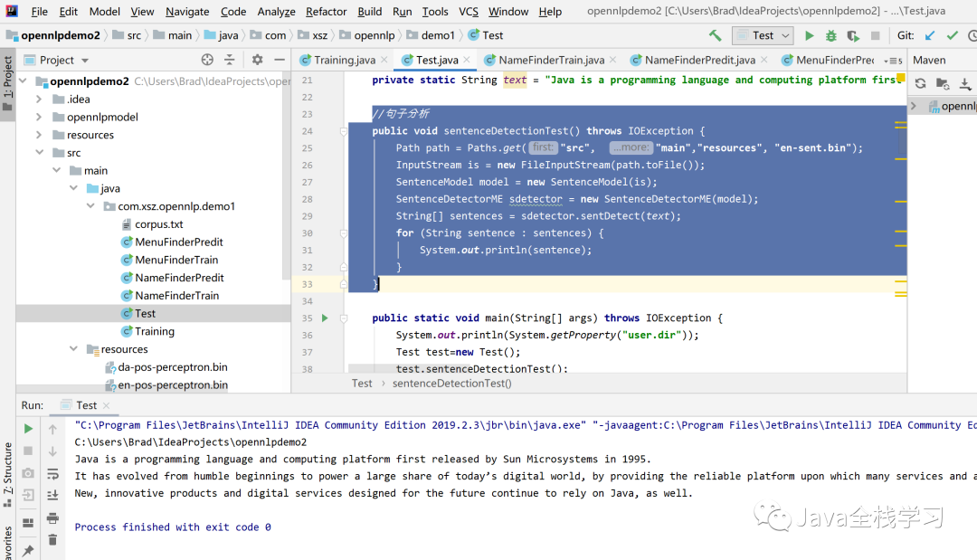Image resolution: width=977 pixels, height=560 pixels.
Task: Open the Test run configuration dropdown
Action: point(764,35)
